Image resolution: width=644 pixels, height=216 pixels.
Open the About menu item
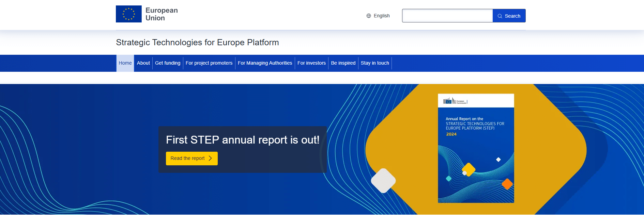(x=143, y=63)
